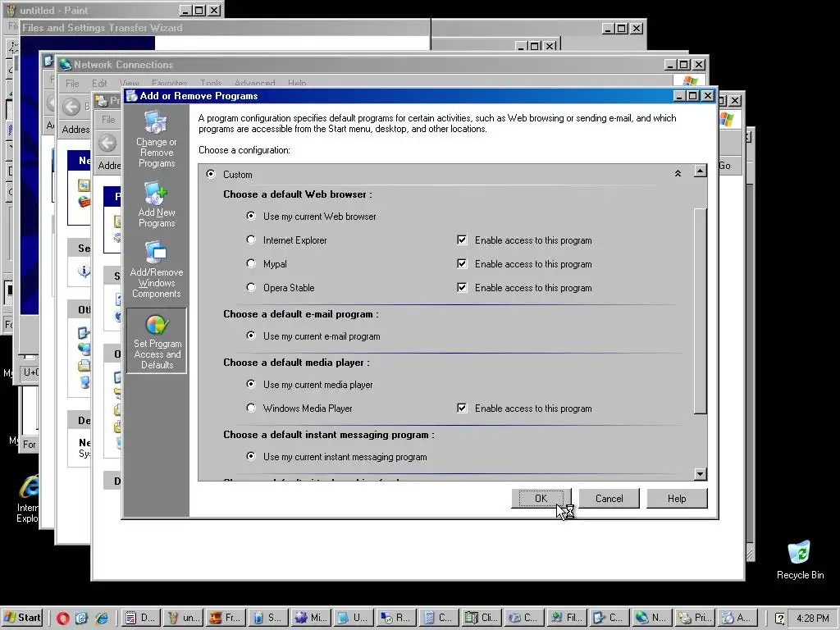Open Internet Explorer desktop shortcut
Viewport: 840px width, 630px height.
[28, 498]
